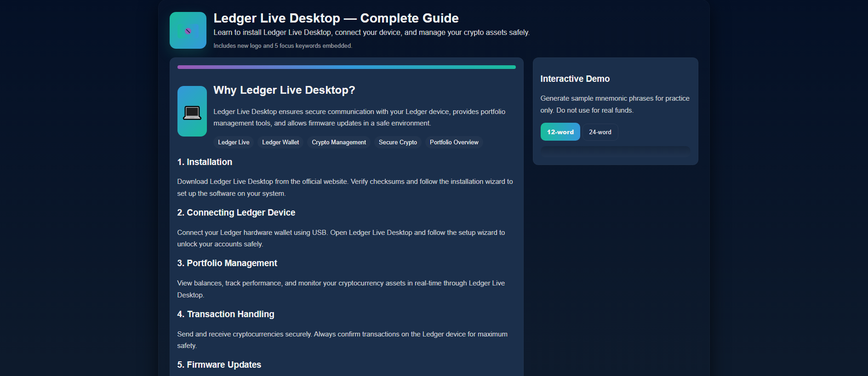The width and height of the screenshot is (868, 376).
Task: Click the 5. Firmware Updates heading
Action: pyautogui.click(x=219, y=365)
